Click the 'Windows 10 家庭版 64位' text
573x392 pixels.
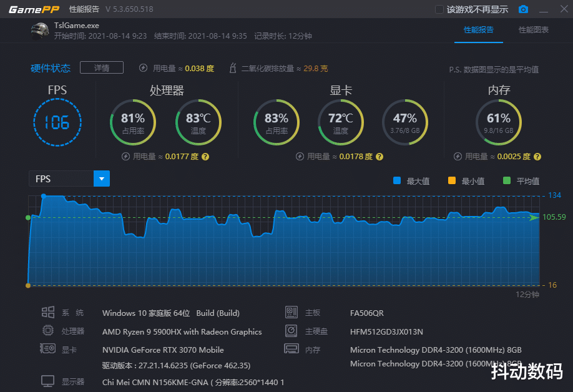[146, 313]
